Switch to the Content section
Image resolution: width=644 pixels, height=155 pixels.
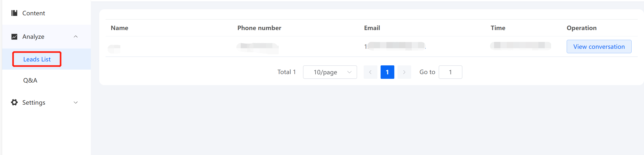pos(34,13)
